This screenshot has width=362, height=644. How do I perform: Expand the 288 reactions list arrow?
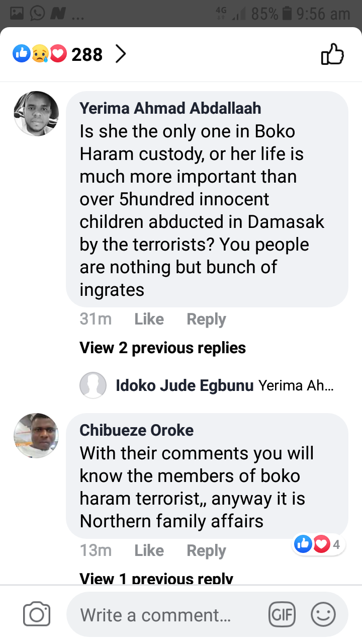(x=120, y=54)
